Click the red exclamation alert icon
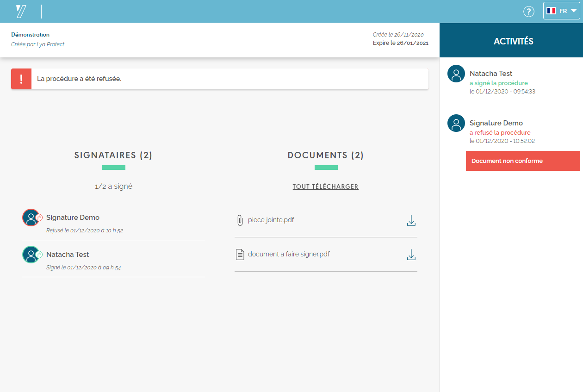Image resolution: width=583 pixels, height=392 pixels. [21, 79]
